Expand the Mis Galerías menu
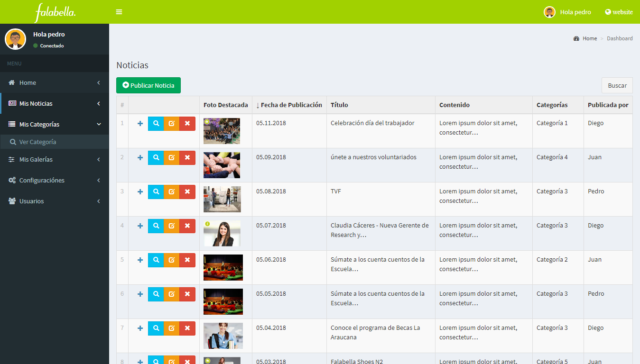Screen dimensions: 640x364 pyautogui.click(x=54, y=159)
